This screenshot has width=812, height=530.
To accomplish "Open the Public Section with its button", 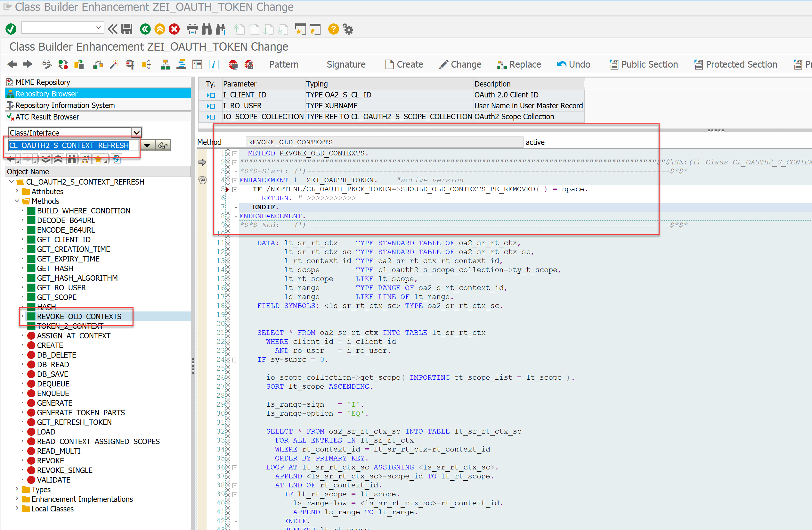I will 644,64.
